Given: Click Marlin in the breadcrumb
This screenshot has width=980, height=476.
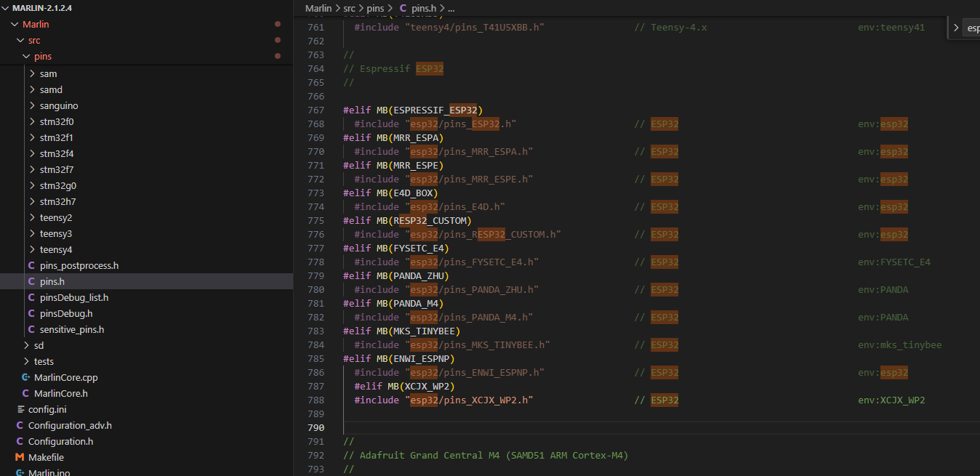Looking at the screenshot, I should pyautogui.click(x=318, y=8).
